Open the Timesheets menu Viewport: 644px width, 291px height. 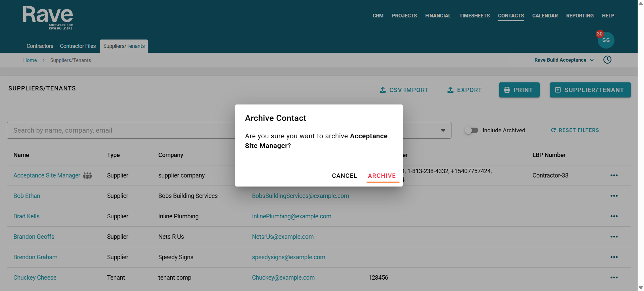tap(474, 16)
